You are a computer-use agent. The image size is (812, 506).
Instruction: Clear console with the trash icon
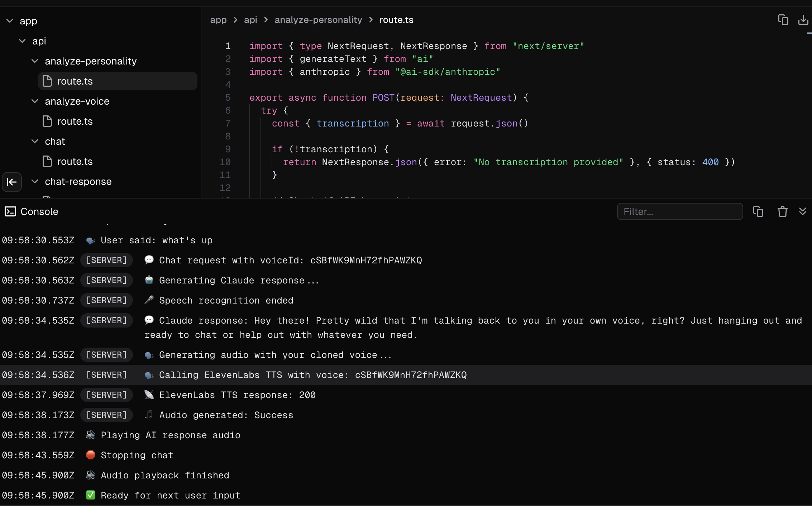[782, 211]
